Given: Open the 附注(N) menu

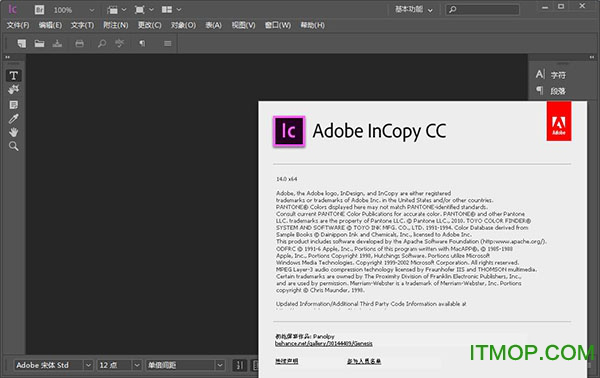Looking at the screenshot, I should point(116,25).
